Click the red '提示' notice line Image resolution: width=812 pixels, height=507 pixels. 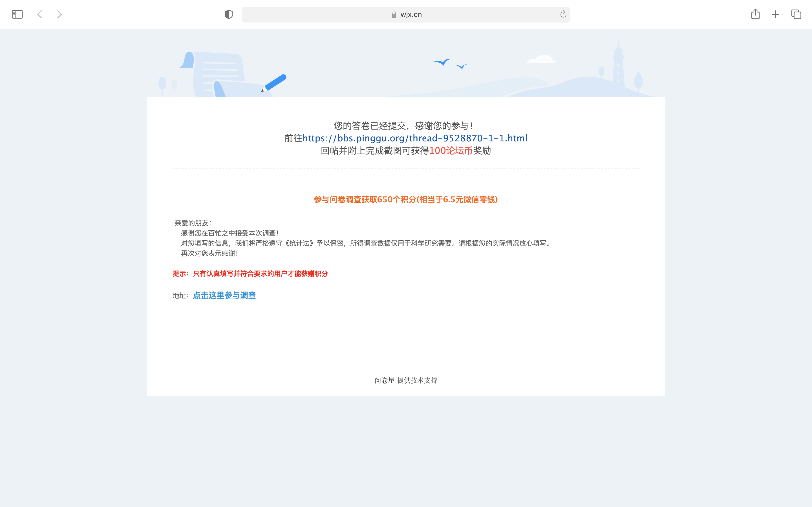pos(250,273)
